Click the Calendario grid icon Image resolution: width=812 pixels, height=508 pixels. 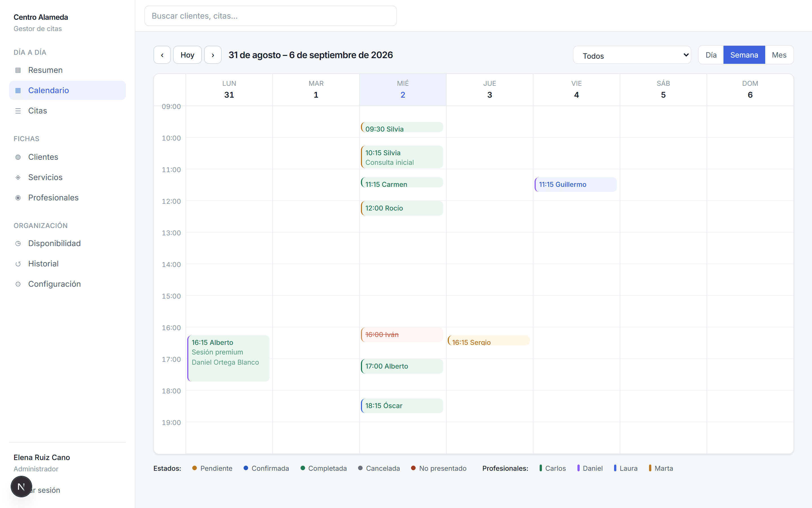point(18,90)
